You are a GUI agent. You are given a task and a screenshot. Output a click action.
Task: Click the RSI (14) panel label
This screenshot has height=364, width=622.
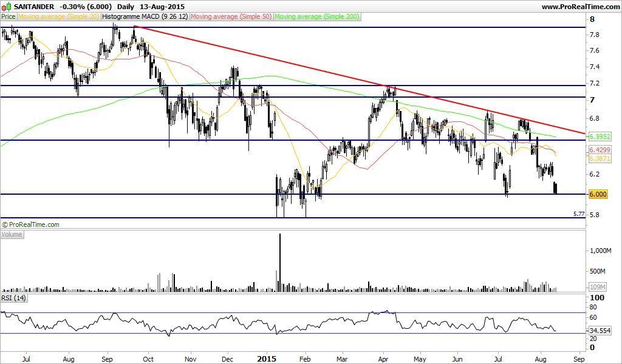tap(13, 298)
